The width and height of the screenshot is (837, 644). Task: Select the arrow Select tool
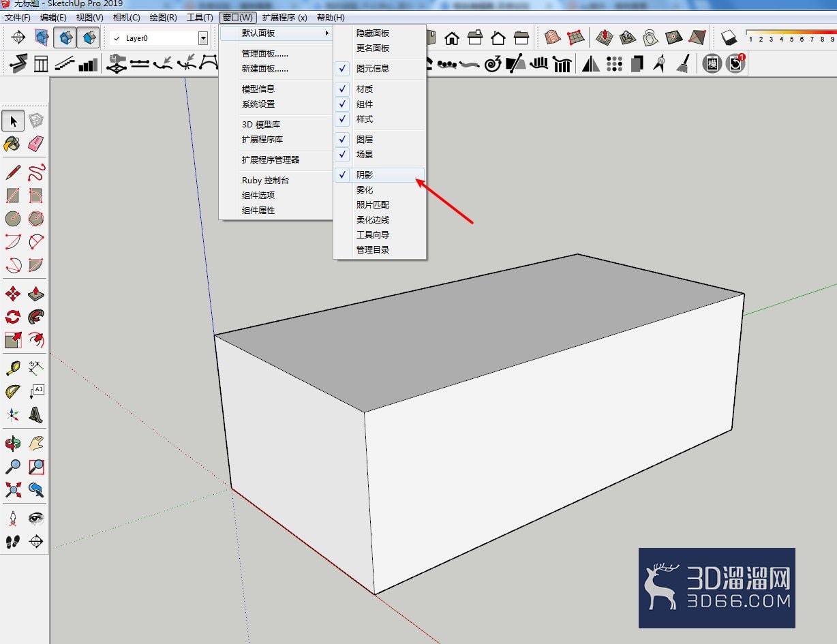13,121
